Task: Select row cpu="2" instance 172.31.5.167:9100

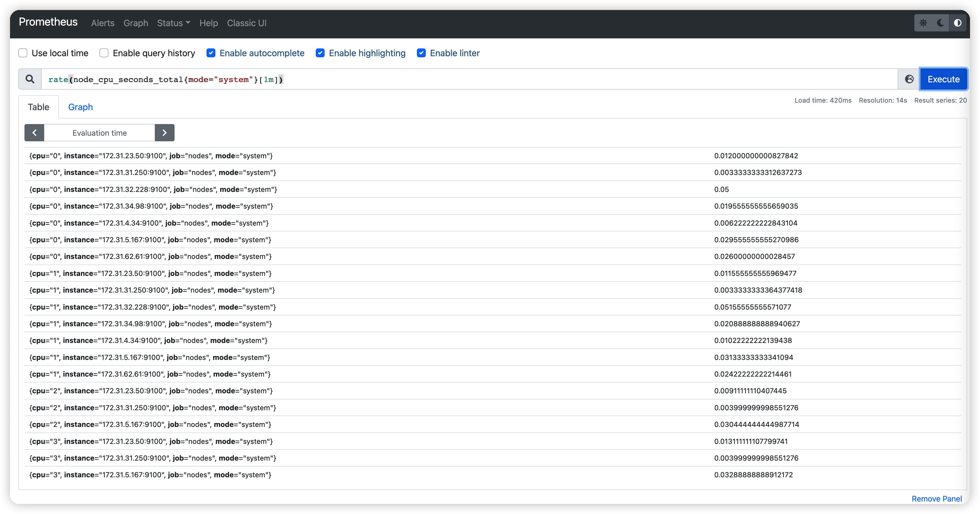Action: pyautogui.click(x=493, y=424)
